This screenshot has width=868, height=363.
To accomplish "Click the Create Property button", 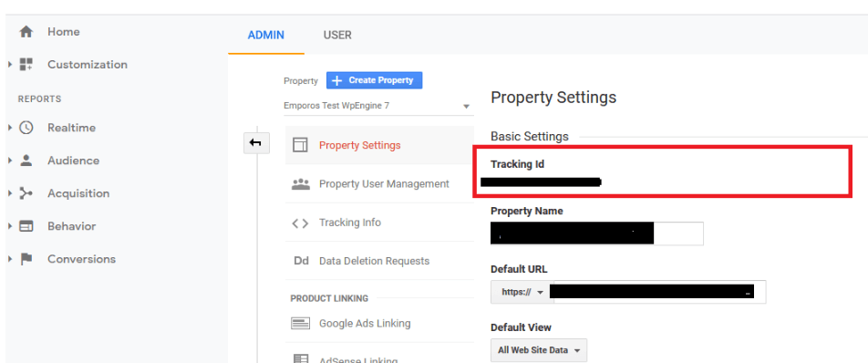I will pos(374,80).
